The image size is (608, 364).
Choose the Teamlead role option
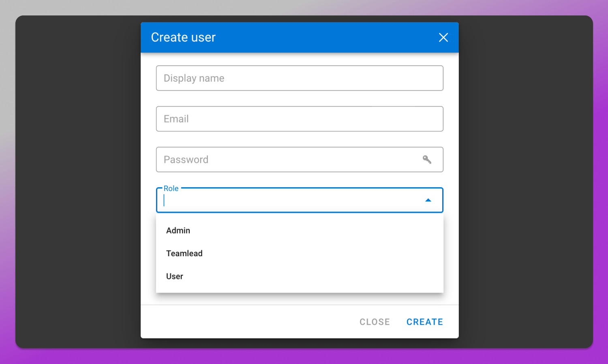(300, 253)
